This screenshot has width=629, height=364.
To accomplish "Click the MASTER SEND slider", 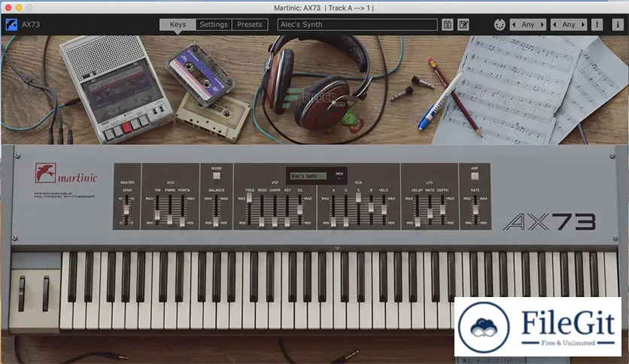I will click(126, 210).
